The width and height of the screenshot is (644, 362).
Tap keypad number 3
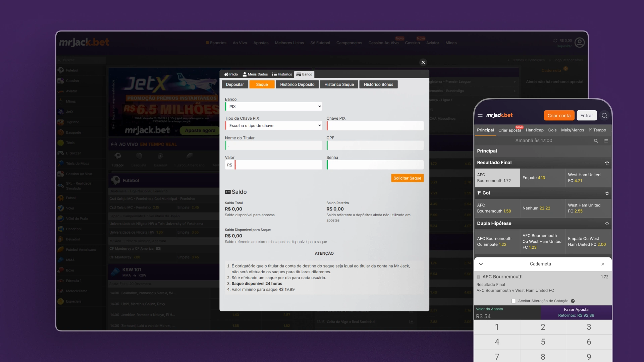pos(589,327)
